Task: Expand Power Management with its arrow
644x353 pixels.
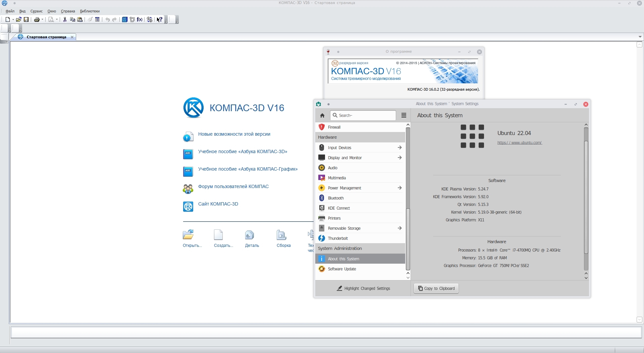Action: click(x=399, y=188)
